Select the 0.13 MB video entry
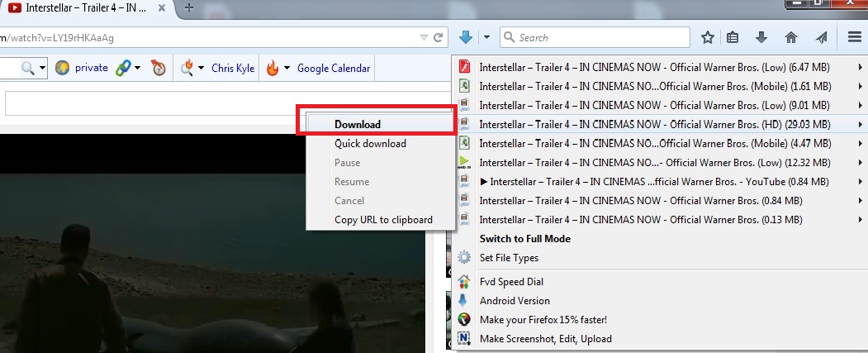 [661, 219]
